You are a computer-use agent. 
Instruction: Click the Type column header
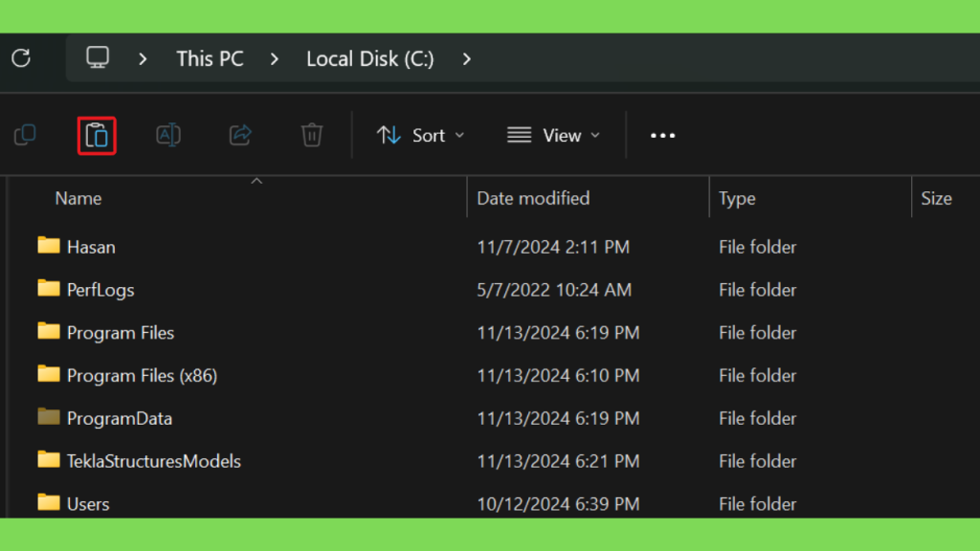pyautogui.click(x=737, y=199)
